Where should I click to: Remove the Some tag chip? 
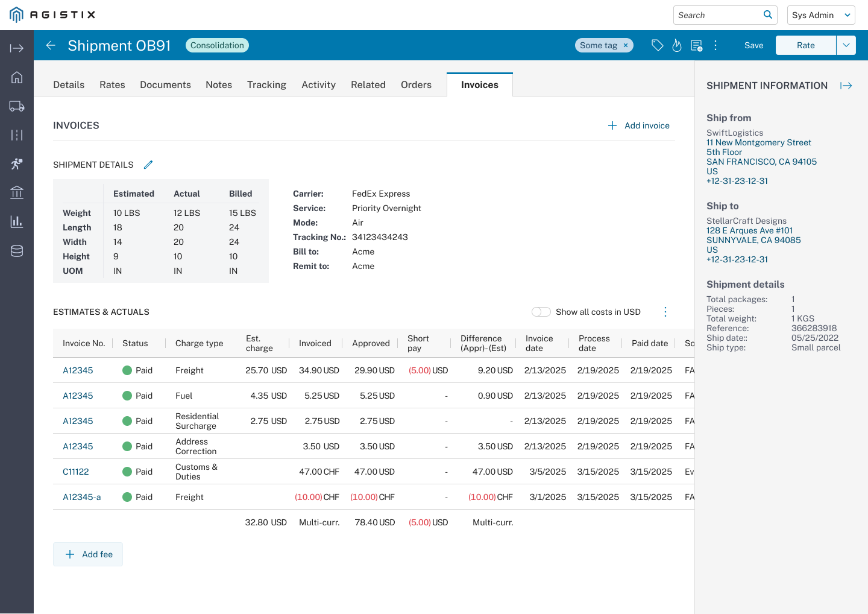point(626,45)
